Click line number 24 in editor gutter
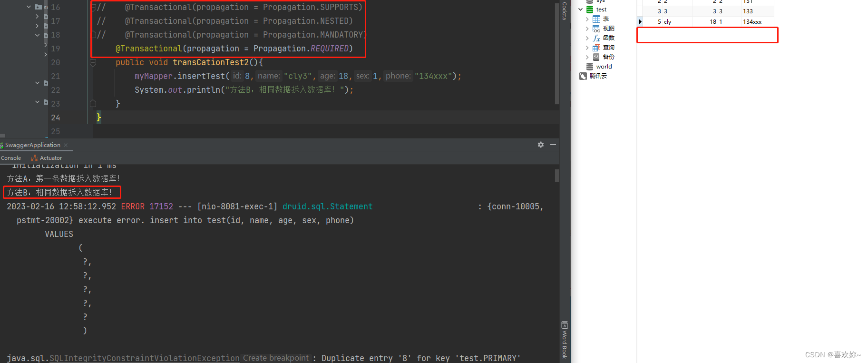Image resolution: width=868 pixels, height=363 pixels. click(56, 118)
